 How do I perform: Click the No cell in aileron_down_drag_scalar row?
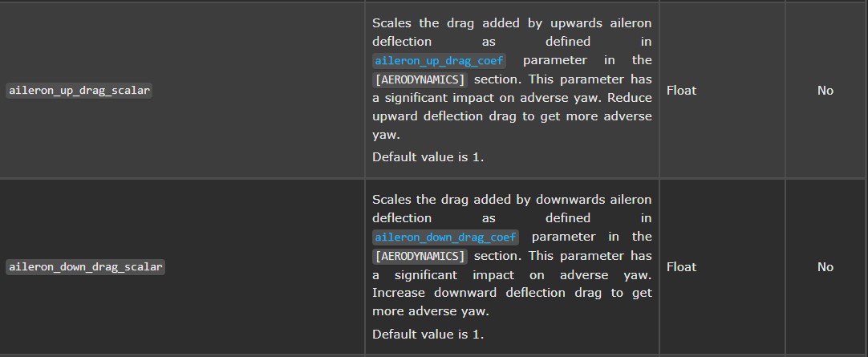tap(825, 267)
